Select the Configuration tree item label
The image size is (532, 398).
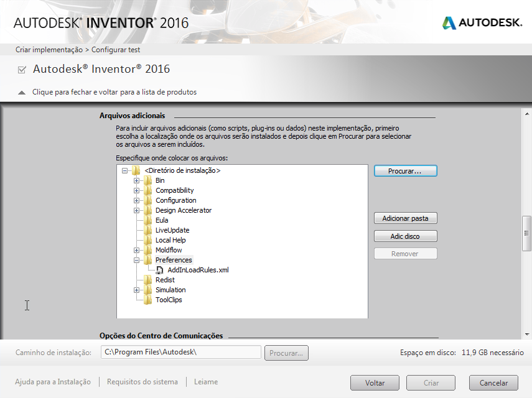[x=175, y=200]
